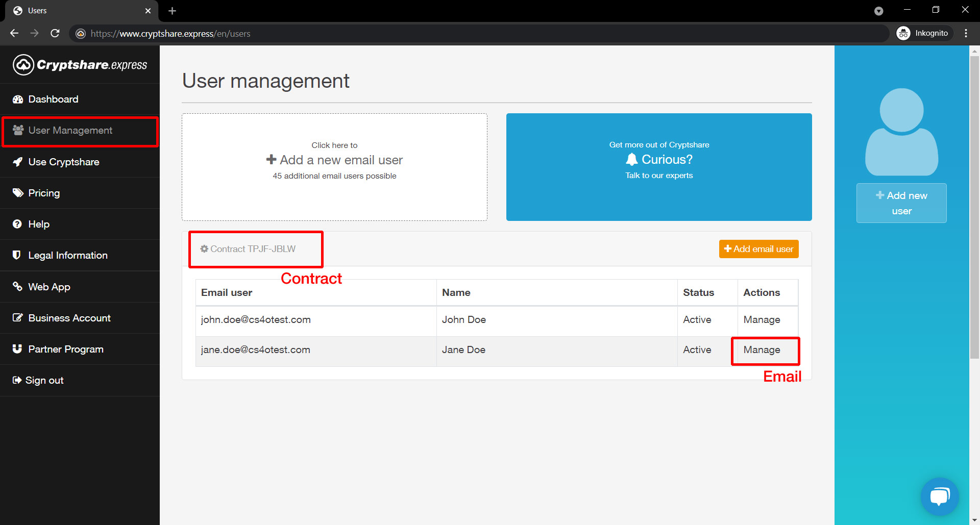
Task: Open the browser three-dot menu
Action: (966, 33)
